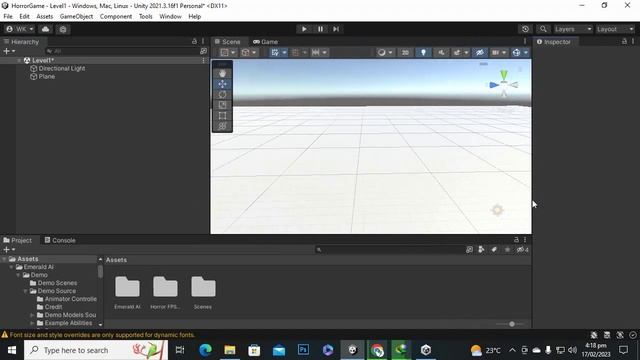This screenshot has width=640, height=360.
Task: Click the favorites star icon in Project panel
Action: click(x=507, y=249)
